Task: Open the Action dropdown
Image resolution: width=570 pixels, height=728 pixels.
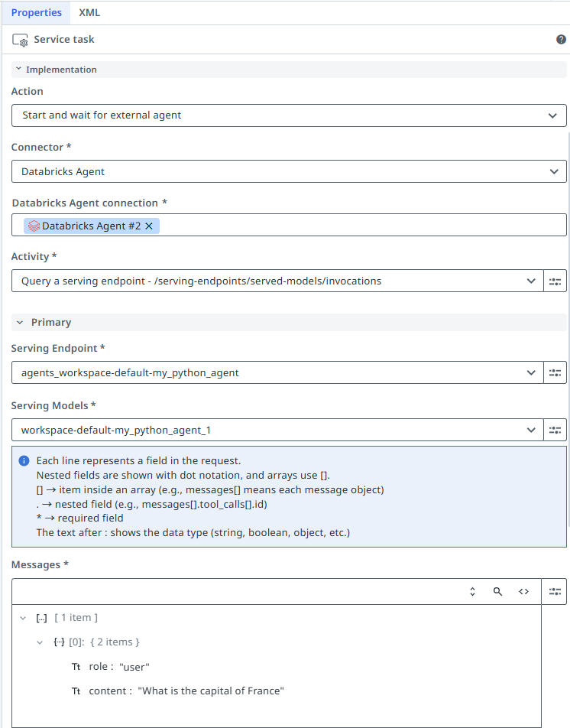Action: pos(288,115)
